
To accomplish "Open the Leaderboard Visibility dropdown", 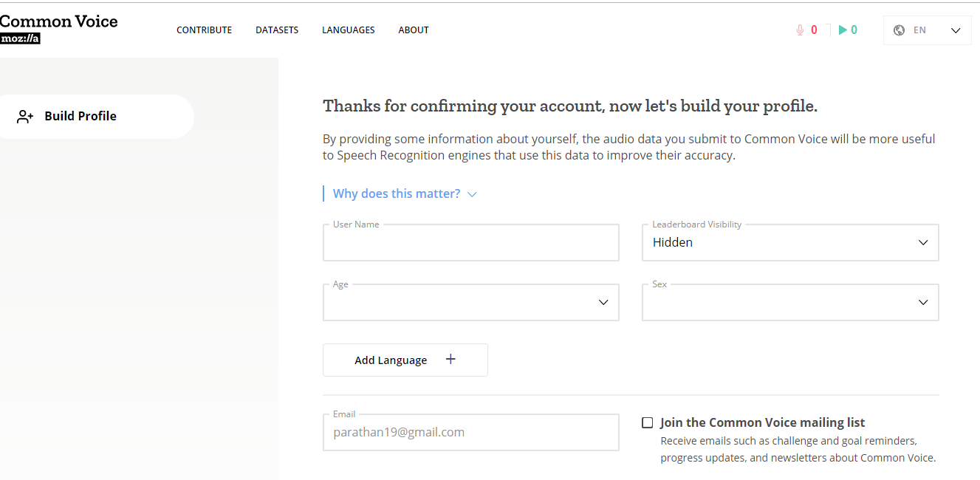I will 789,243.
